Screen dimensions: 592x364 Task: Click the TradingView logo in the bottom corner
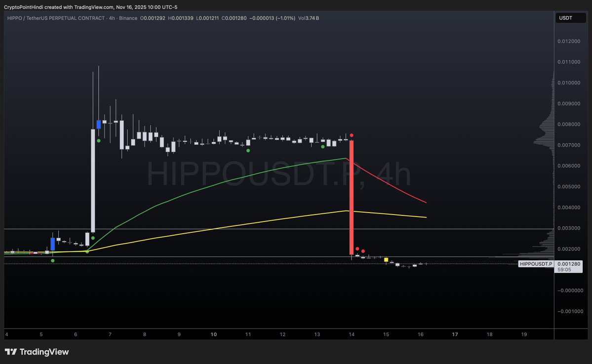coord(37,352)
